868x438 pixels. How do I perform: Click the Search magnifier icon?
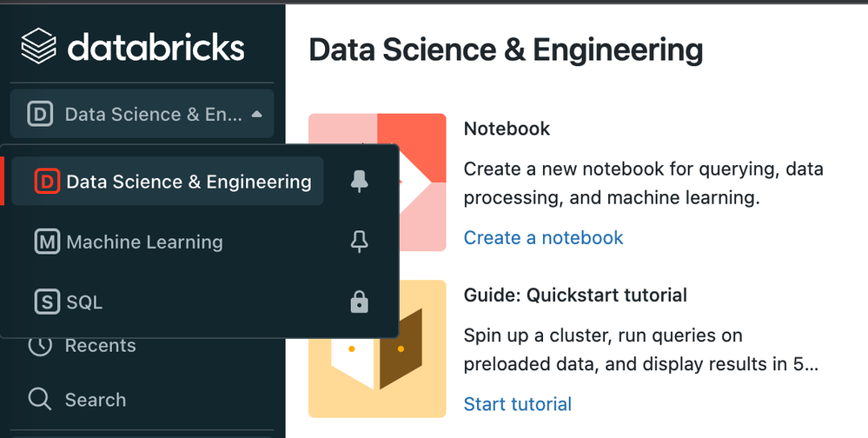click(40, 400)
